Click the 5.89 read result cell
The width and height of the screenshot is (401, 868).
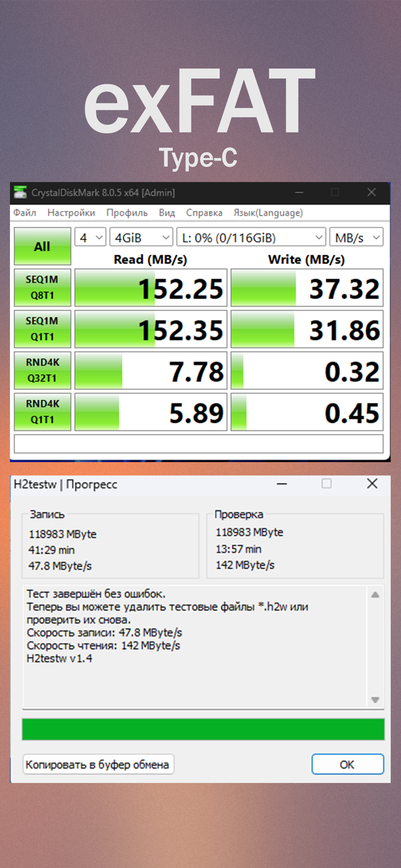click(x=151, y=412)
